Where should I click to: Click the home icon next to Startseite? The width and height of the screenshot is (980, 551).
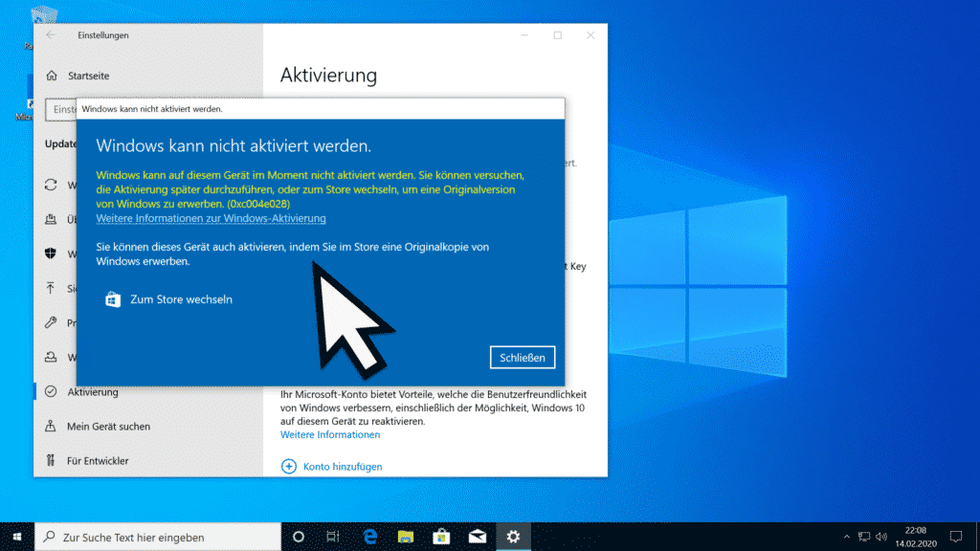tap(52, 76)
